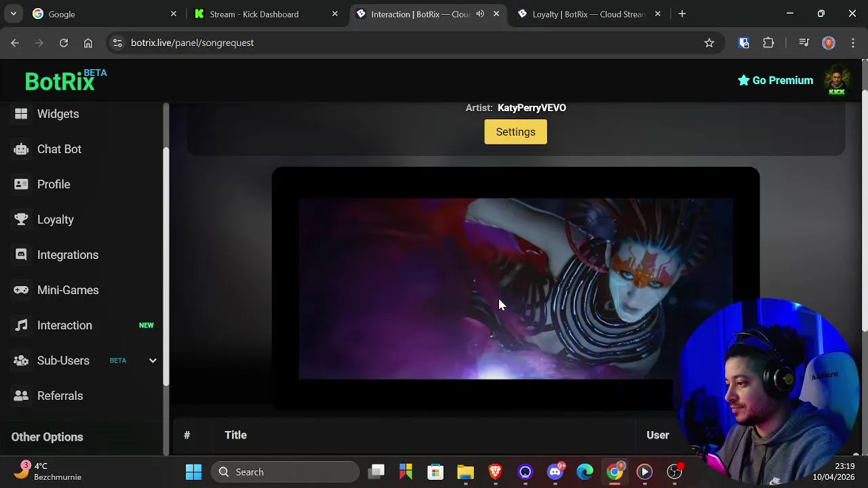868x488 pixels.
Task: Click the User column header
Action: tap(657, 435)
